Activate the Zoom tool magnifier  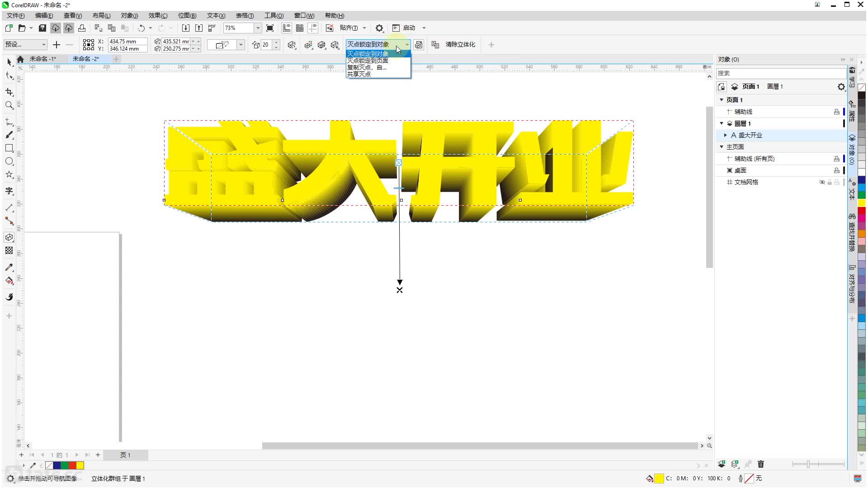9,105
